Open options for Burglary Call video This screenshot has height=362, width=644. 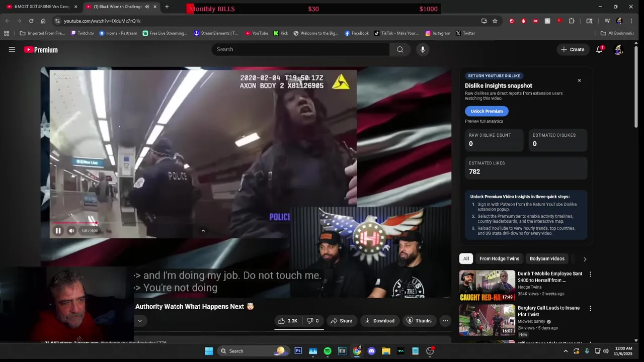pyautogui.click(x=590, y=309)
